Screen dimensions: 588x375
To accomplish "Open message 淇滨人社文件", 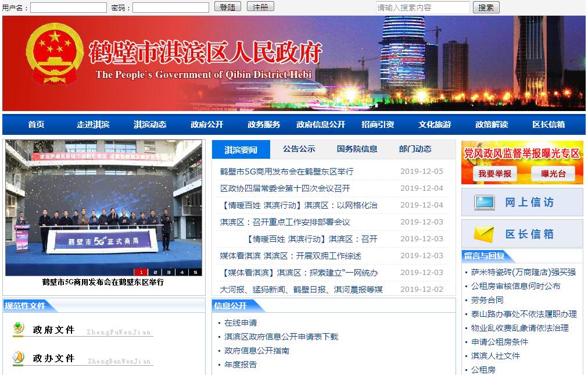I will (496, 355).
